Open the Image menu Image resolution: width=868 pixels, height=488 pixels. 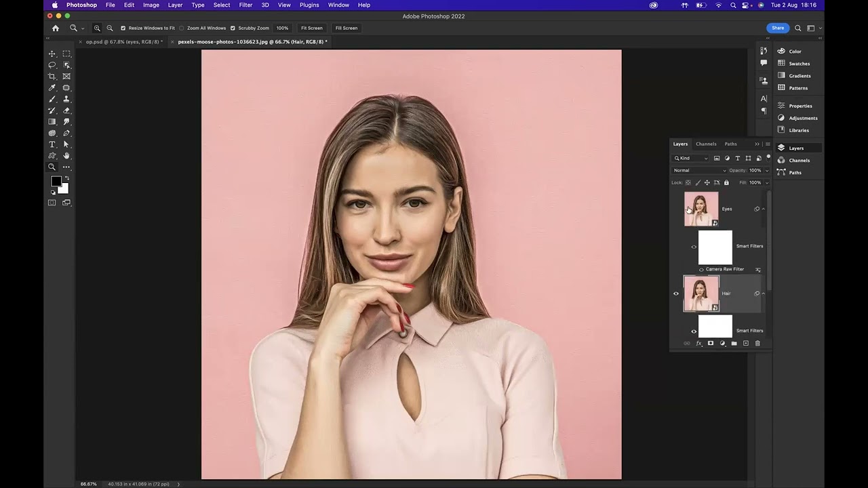tap(151, 5)
